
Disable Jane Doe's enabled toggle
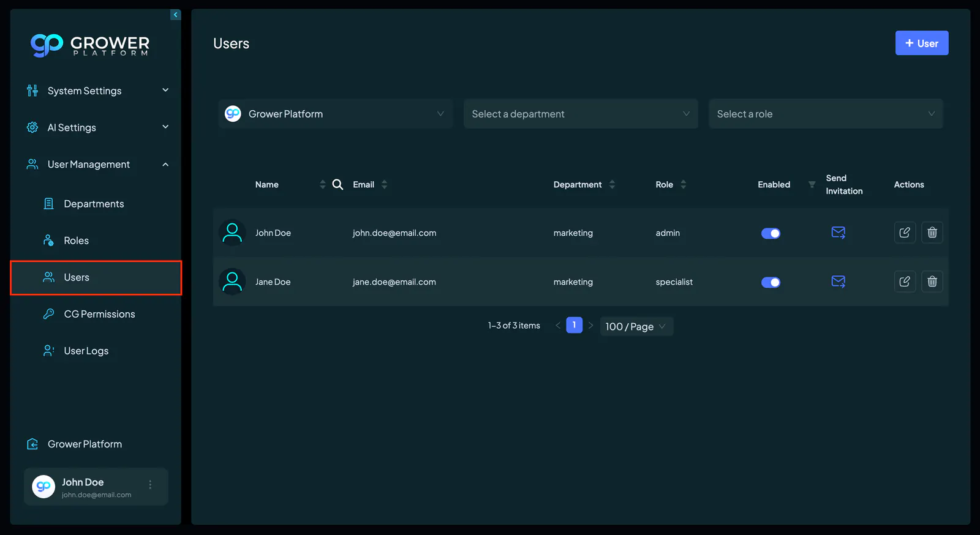771,282
